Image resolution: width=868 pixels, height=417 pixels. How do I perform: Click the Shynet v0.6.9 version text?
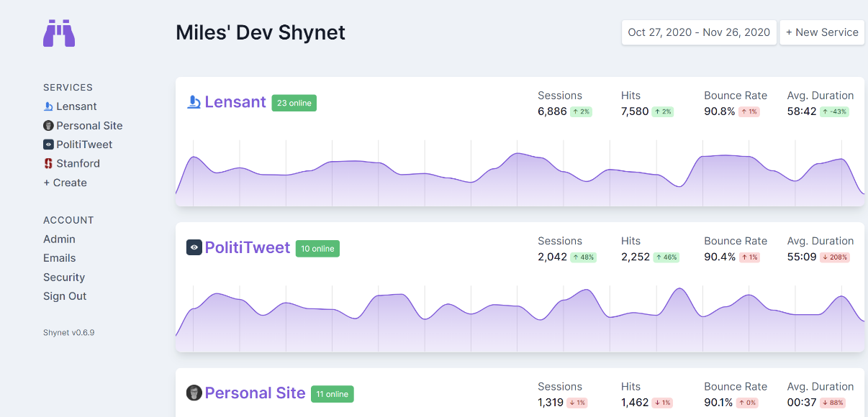68,333
